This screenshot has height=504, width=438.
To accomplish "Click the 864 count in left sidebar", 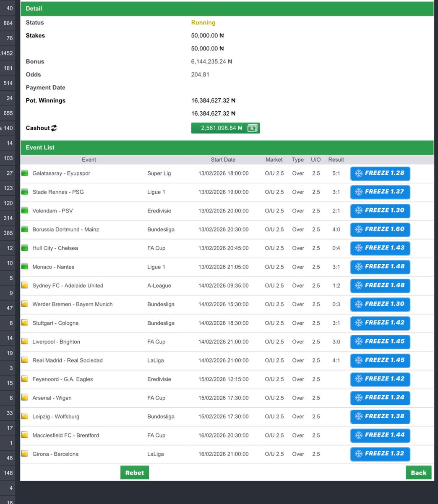I will pos(8,23).
